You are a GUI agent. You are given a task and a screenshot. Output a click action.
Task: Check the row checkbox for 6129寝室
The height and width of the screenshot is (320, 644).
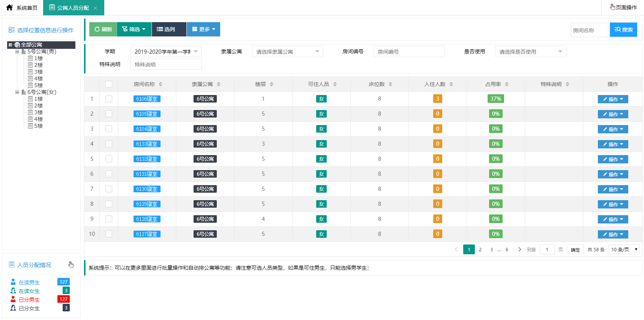click(109, 204)
